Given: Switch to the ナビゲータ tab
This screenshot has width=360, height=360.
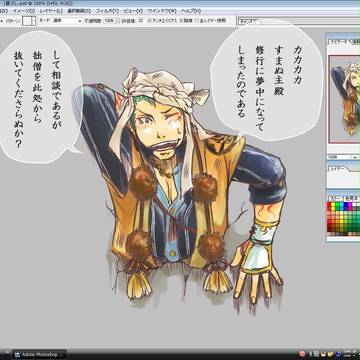Looking at the screenshot, I should coord(338,42).
